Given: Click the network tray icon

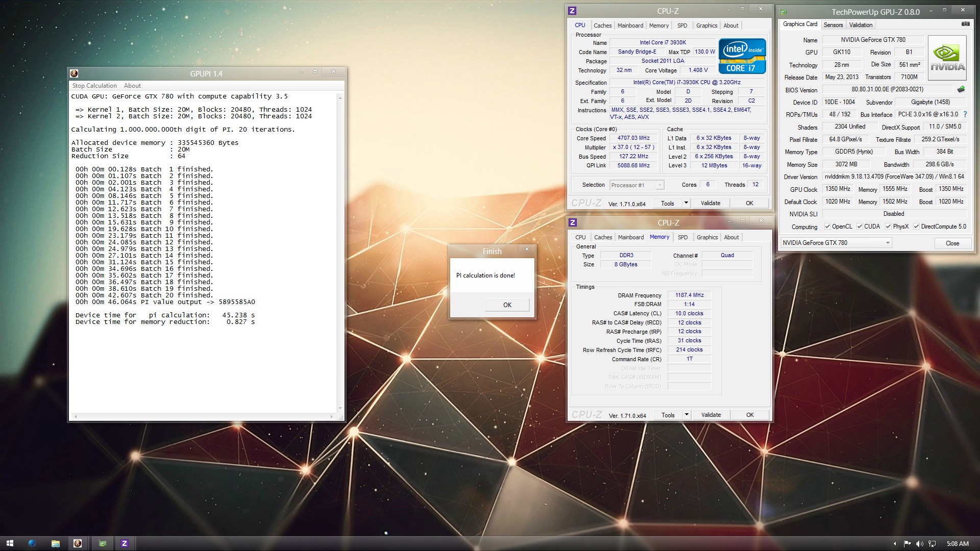Looking at the screenshot, I should [x=932, y=544].
